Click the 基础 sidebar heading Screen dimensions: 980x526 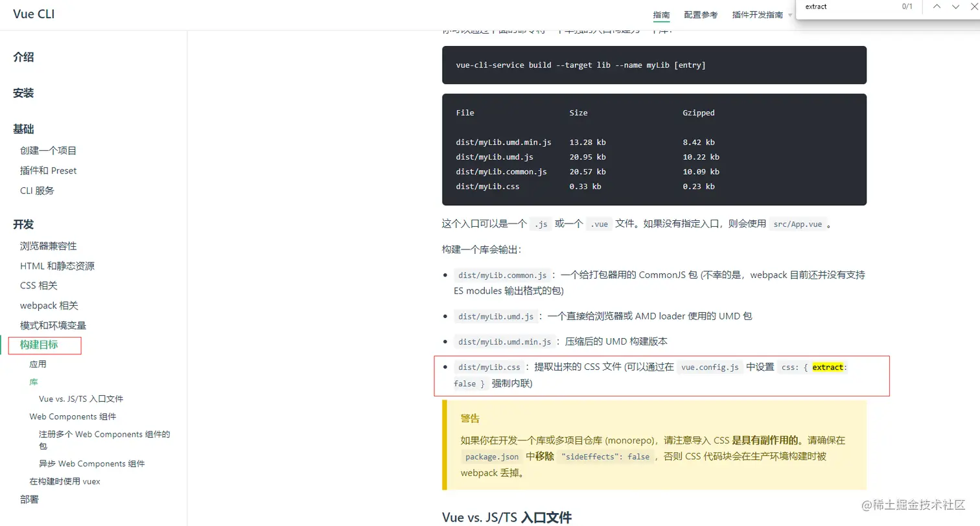click(x=23, y=129)
